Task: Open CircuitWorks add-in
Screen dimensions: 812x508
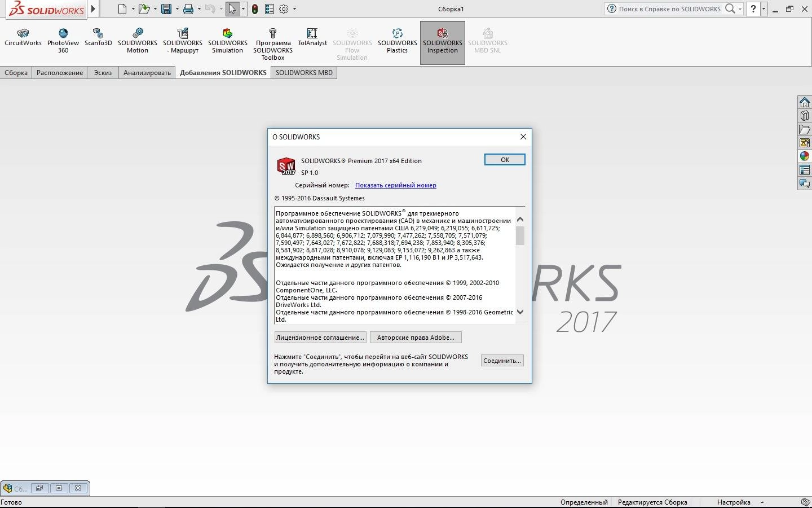Action: point(23,38)
